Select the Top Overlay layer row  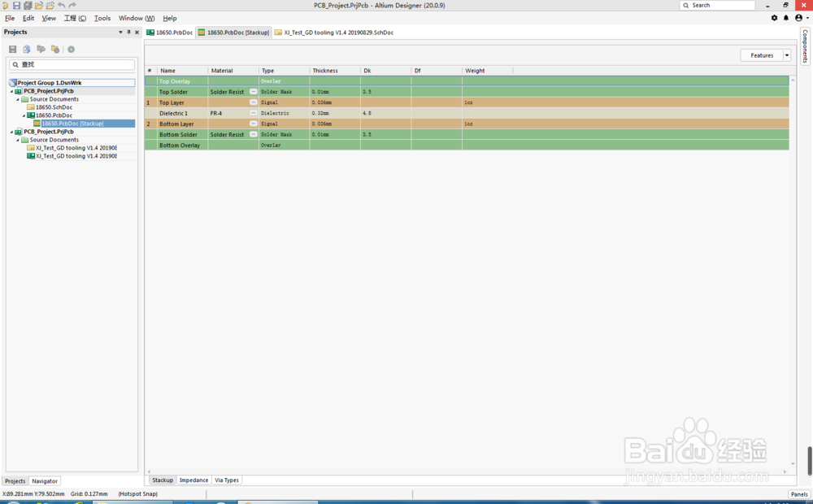pyautogui.click(x=467, y=81)
